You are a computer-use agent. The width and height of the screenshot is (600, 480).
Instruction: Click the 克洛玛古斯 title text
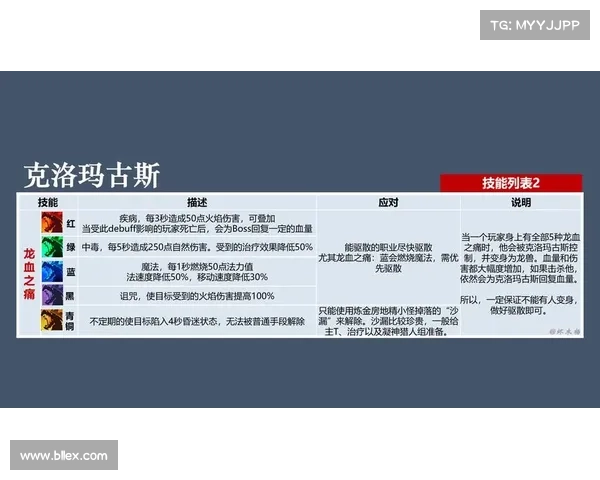92,175
